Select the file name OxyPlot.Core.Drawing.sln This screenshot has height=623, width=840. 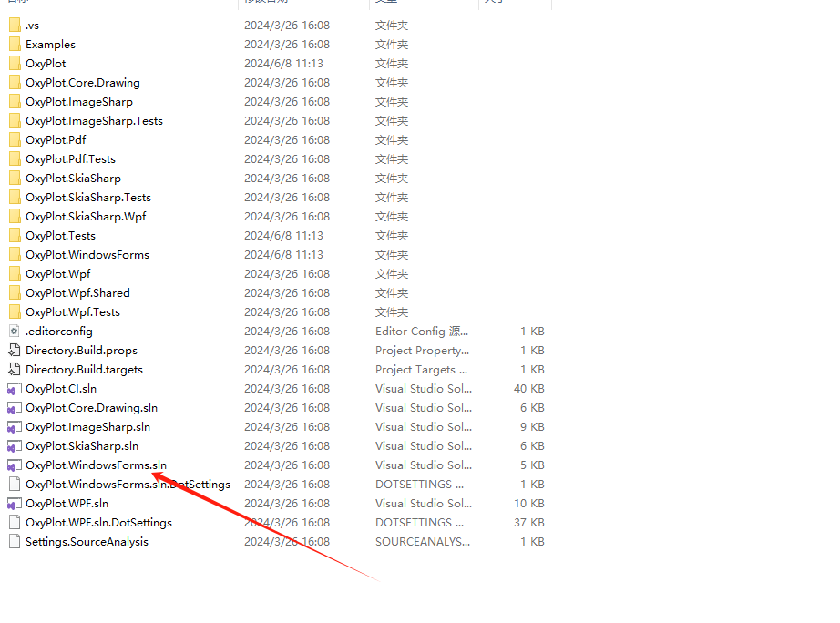click(92, 408)
